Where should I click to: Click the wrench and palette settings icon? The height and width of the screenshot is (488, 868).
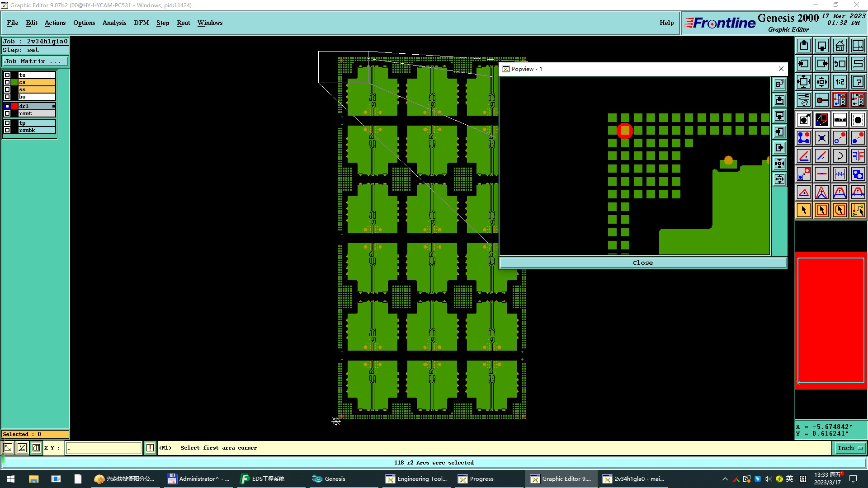click(803, 100)
